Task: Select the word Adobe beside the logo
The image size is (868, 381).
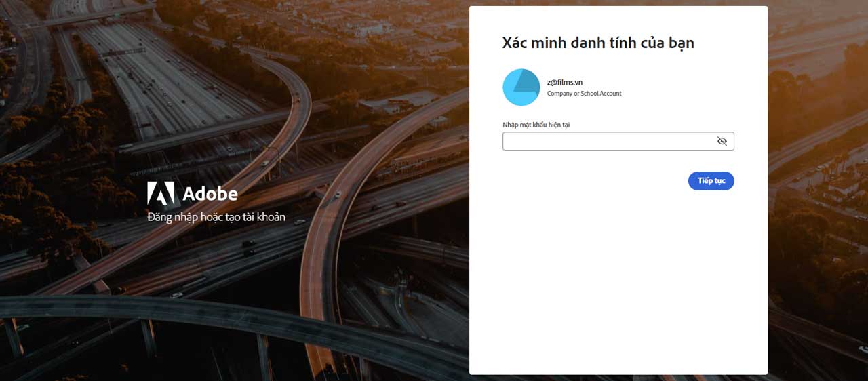Action: point(210,195)
